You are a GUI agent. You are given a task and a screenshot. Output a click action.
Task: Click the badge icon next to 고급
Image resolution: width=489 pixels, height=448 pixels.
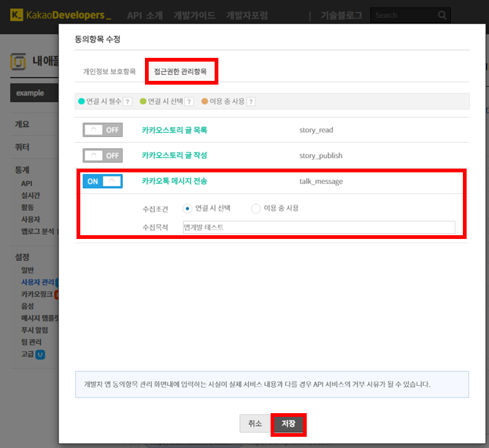(x=40, y=355)
